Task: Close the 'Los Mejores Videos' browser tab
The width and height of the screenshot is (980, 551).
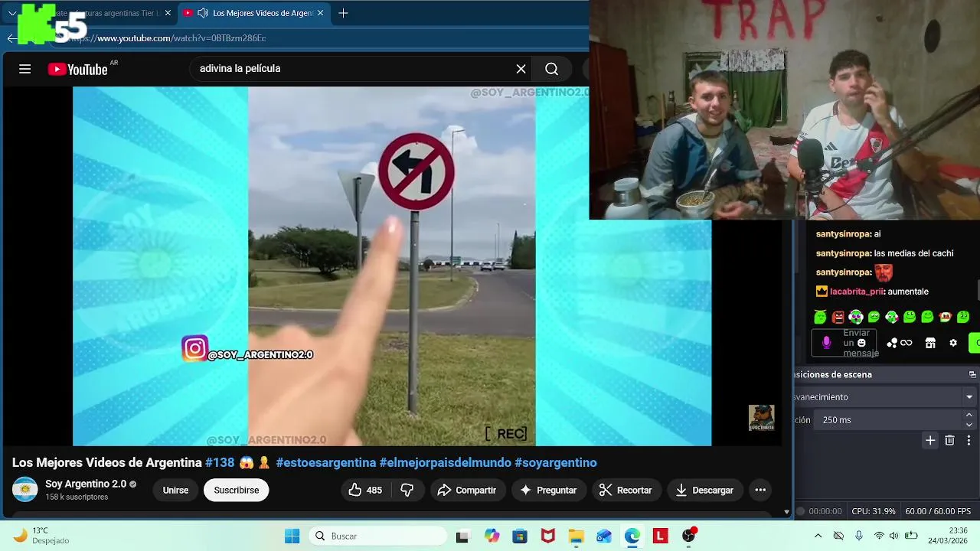Action: coord(320,13)
